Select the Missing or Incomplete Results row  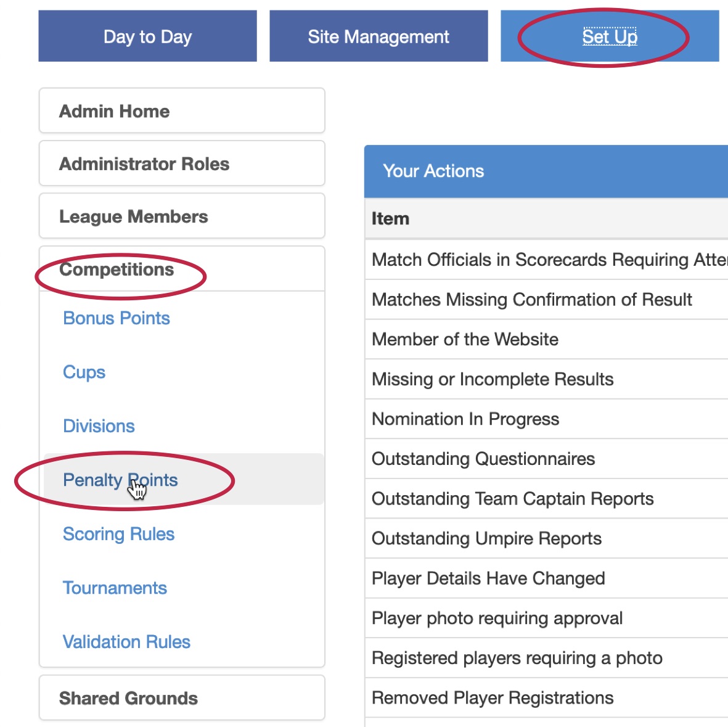click(547, 379)
